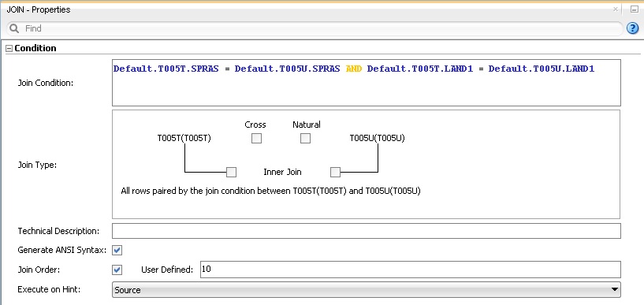Tick the Cross join checkbox
The image size is (644, 305).
coord(256,139)
